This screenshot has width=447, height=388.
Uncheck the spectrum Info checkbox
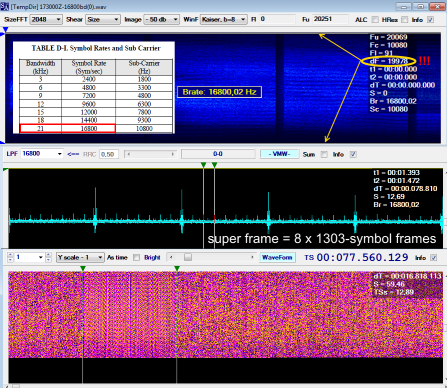pos(431,20)
